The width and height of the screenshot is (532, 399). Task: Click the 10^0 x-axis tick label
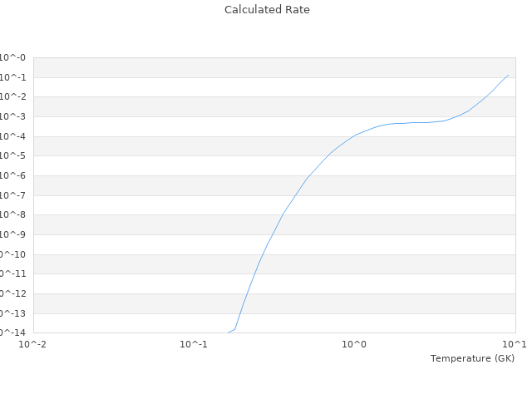[x=354, y=344]
